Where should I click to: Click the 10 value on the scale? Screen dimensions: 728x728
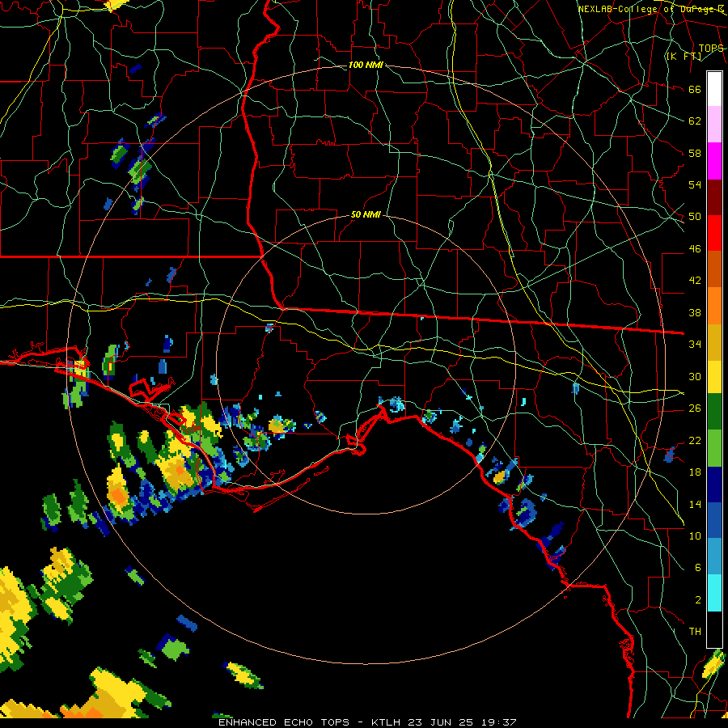point(695,535)
